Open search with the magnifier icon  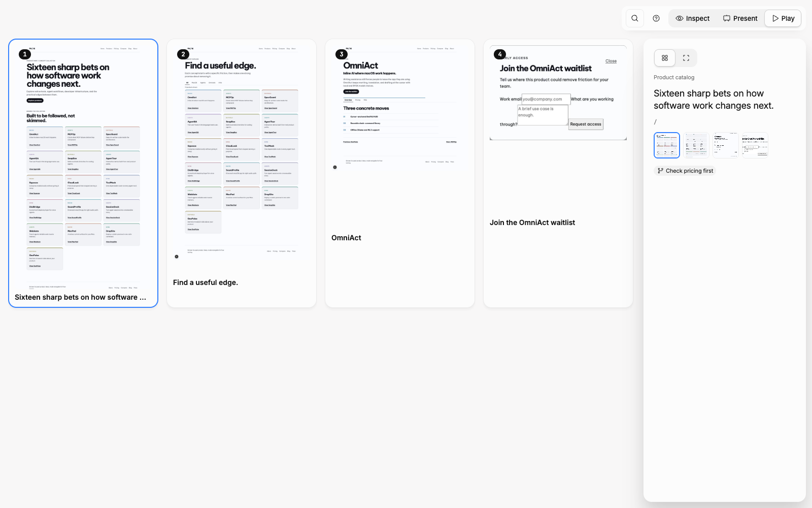pos(635,18)
